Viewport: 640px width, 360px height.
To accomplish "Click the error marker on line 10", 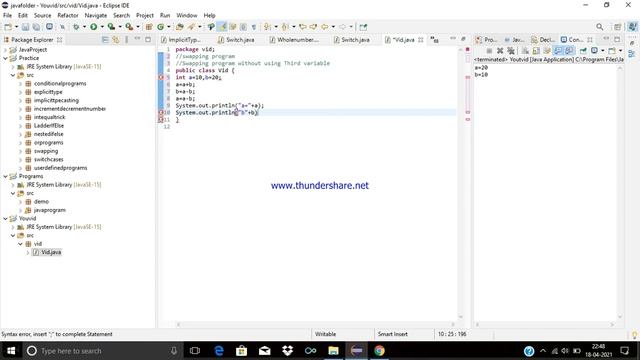I will coord(161,113).
